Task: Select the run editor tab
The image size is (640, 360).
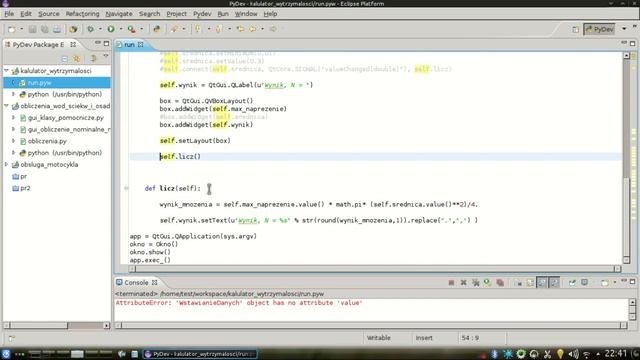Action: click(x=129, y=44)
